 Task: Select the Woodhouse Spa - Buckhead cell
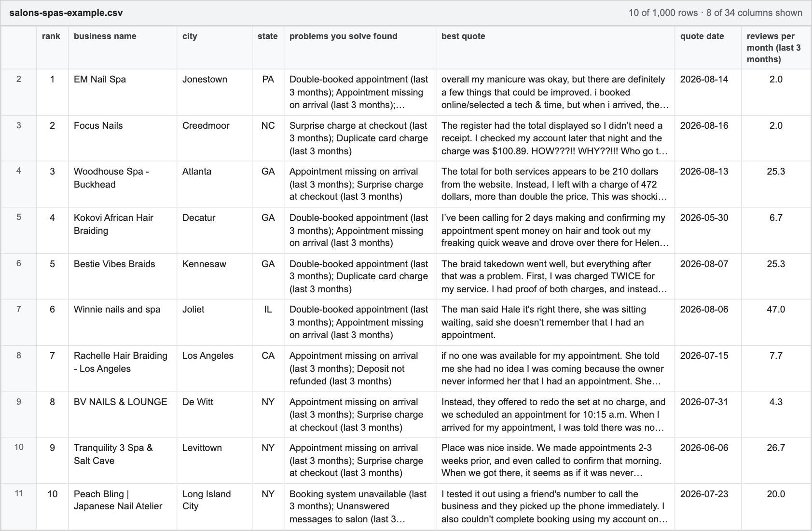[x=123, y=184]
